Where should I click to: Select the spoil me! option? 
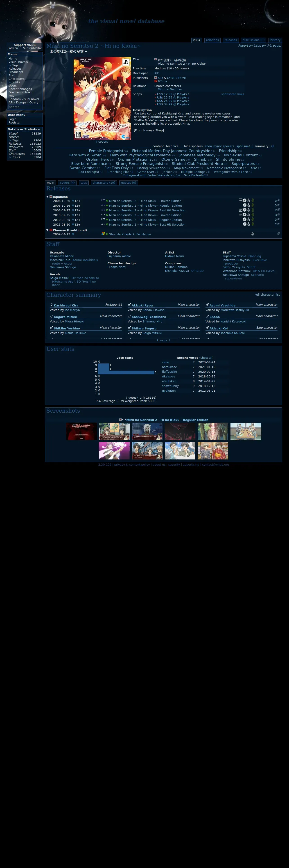tap(243, 146)
